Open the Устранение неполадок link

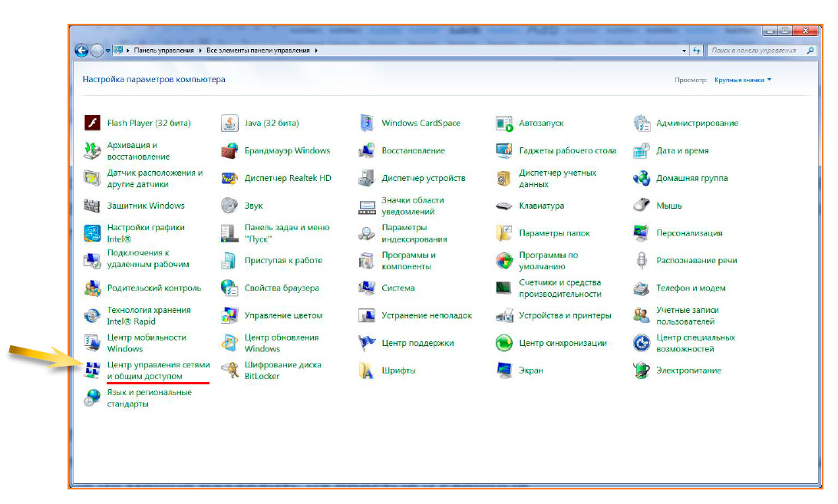pos(427,316)
